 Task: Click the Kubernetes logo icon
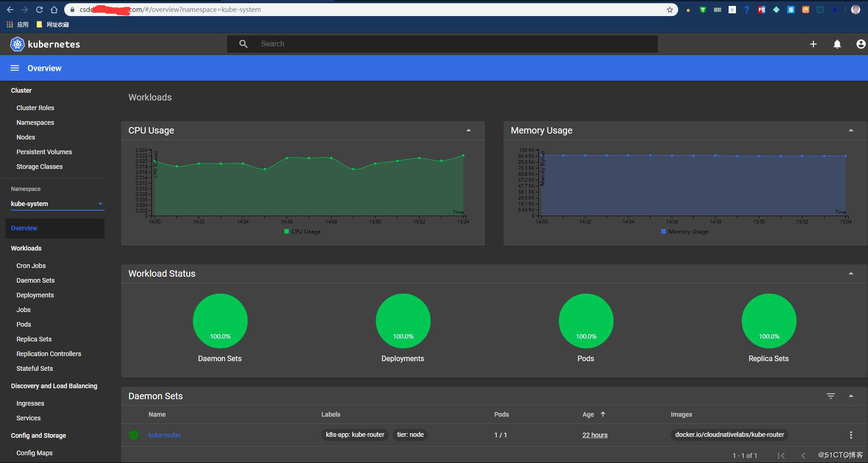tap(17, 44)
